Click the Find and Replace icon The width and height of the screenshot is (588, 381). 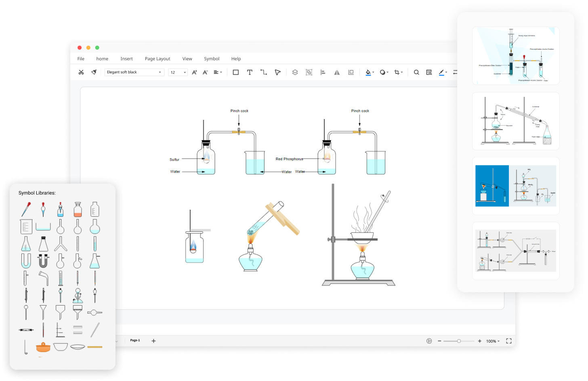(x=429, y=72)
